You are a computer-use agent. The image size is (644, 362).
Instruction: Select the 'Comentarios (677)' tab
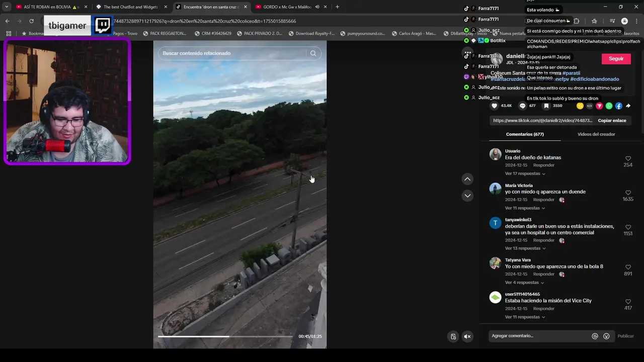tap(525, 134)
